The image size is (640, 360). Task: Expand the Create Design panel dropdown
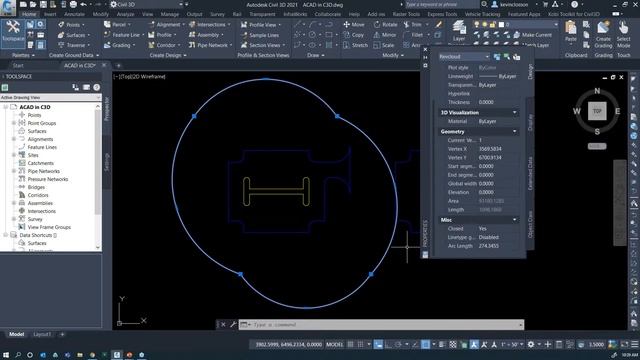coord(168,55)
